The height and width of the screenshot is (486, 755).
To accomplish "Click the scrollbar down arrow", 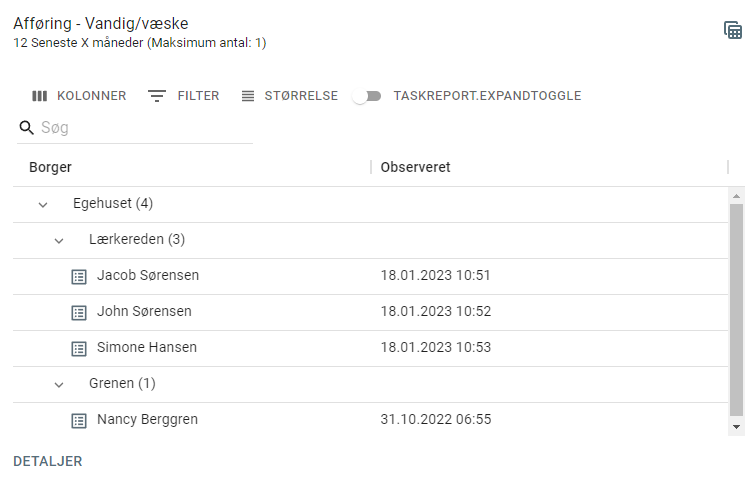I will point(736,427).
